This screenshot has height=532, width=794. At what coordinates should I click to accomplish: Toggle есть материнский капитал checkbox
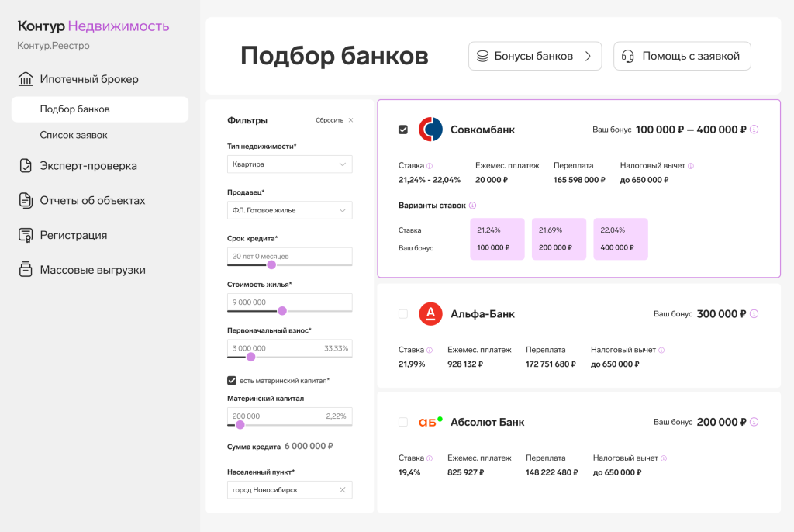pos(232,381)
